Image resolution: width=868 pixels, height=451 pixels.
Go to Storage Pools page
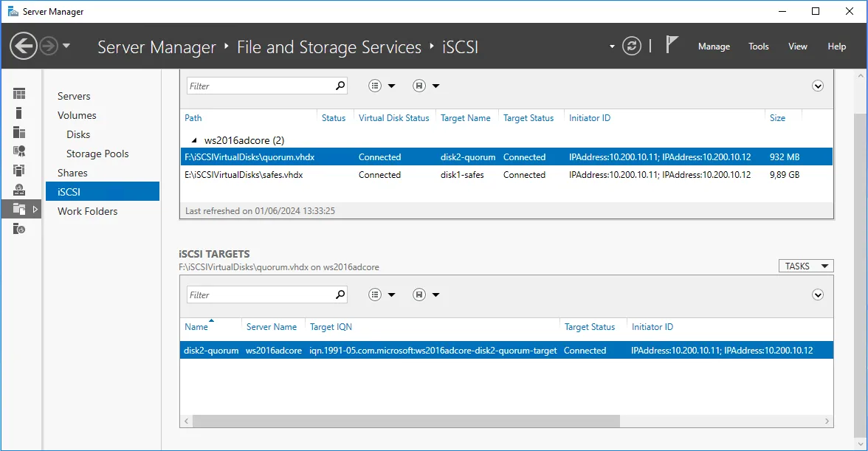[97, 154]
